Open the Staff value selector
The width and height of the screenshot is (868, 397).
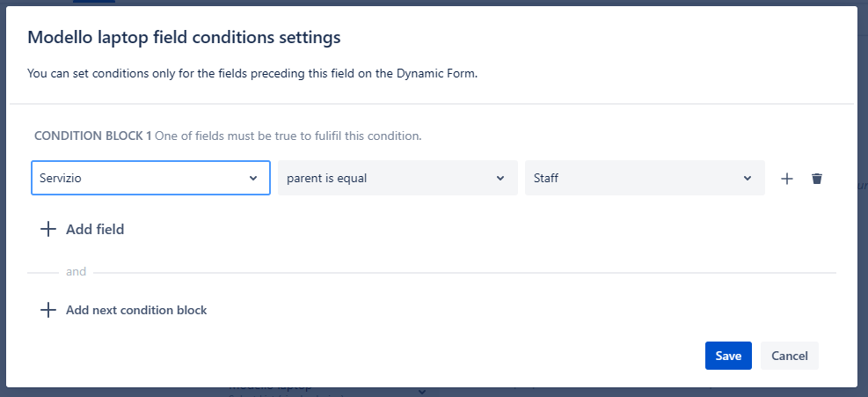pos(633,178)
